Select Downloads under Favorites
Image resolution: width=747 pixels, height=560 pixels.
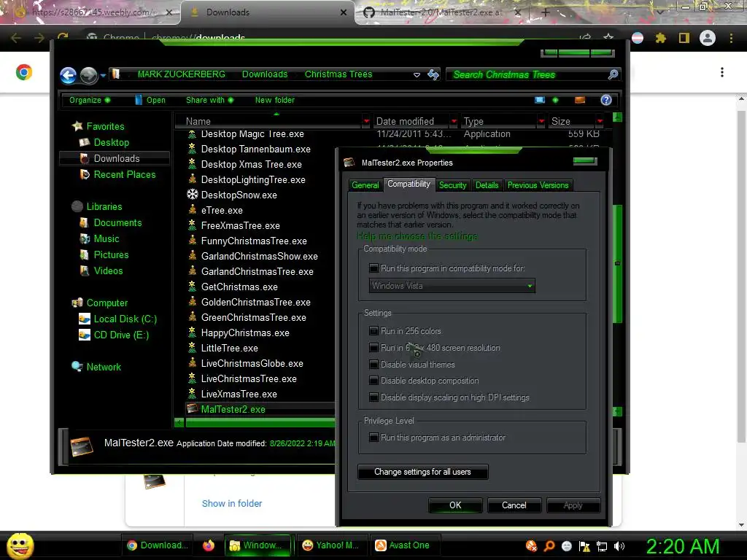(x=115, y=158)
